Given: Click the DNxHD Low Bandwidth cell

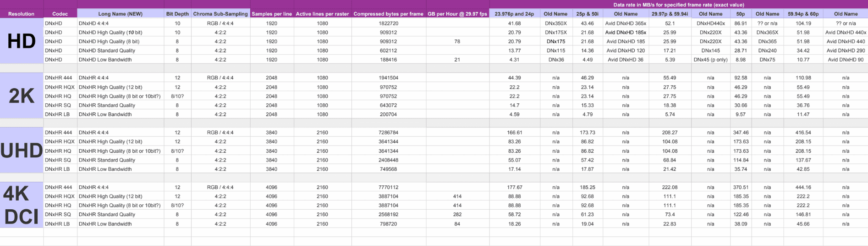Looking at the screenshot, I should 121,60.
